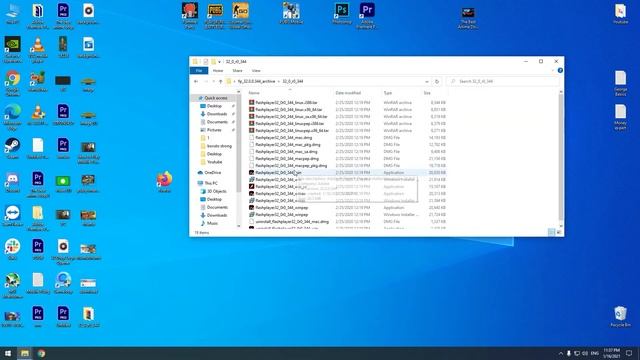Image resolution: width=640 pixels, height=360 pixels.
Task: Select the Youtube file on the desktop
Action: click(620, 14)
